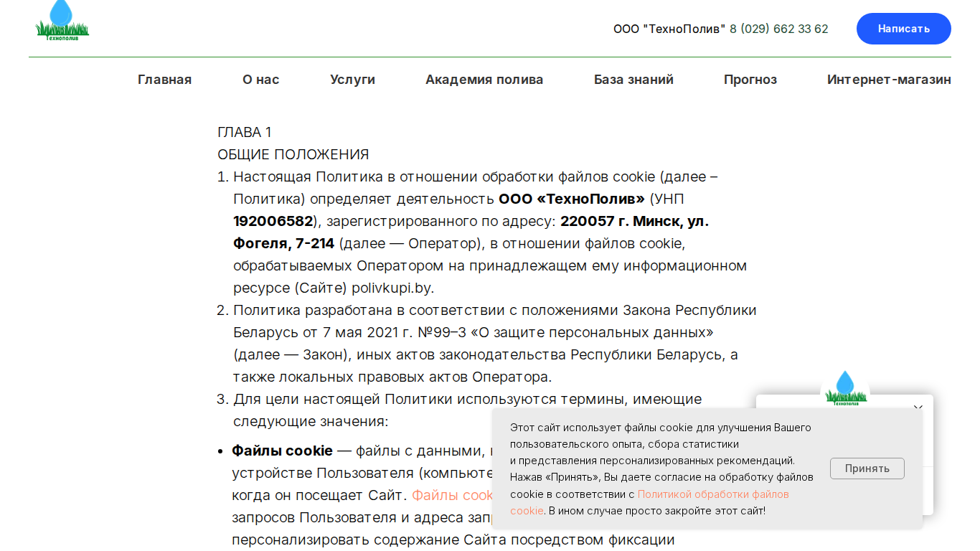Click the orange Файлы cook link in the text
Viewport: 980px width, 551px height.
click(453, 495)
